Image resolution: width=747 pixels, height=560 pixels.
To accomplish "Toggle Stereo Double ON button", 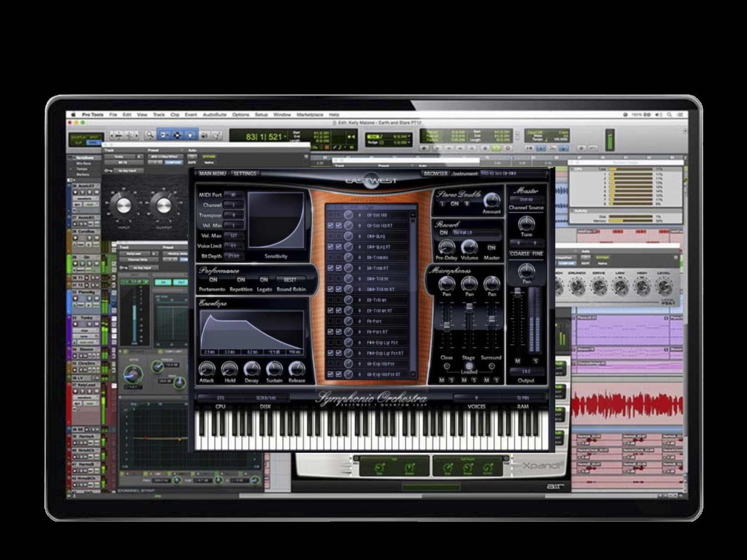I will coord(455,203).
